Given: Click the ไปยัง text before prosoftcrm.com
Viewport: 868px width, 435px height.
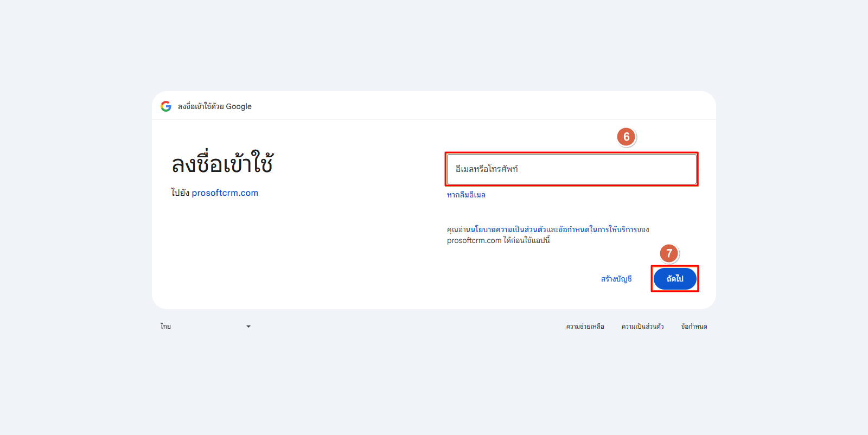Looking at the screenshot, I should pos(180,193).
